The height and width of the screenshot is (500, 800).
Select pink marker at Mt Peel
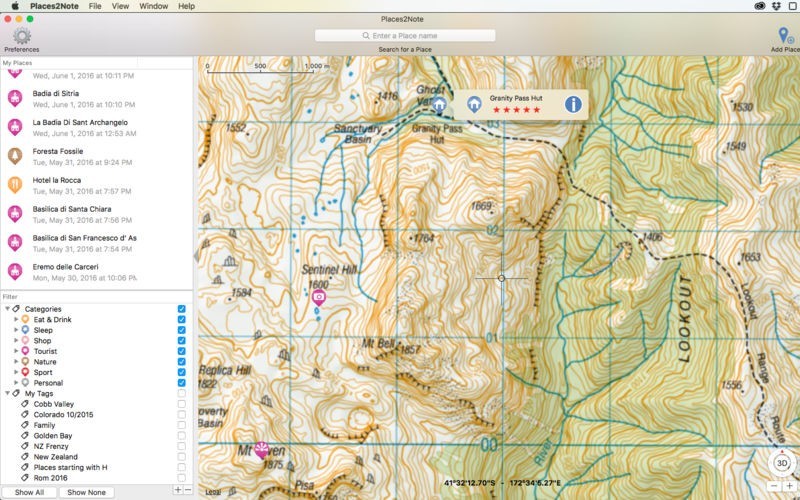(262, 450)
